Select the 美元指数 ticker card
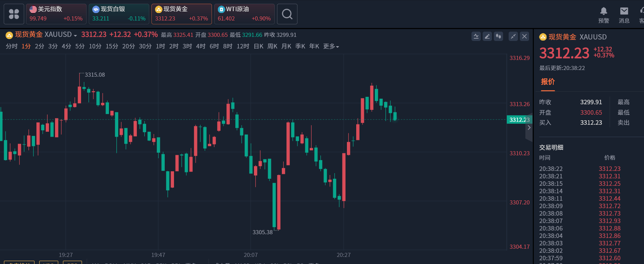The width and height of the screenshot is (644, 264). tap(56, 14)
